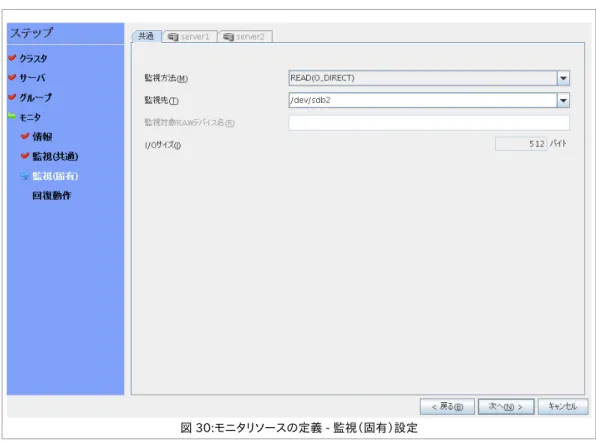
Task: Click the red checkmark beside グループ
Action: pos(12,97)
